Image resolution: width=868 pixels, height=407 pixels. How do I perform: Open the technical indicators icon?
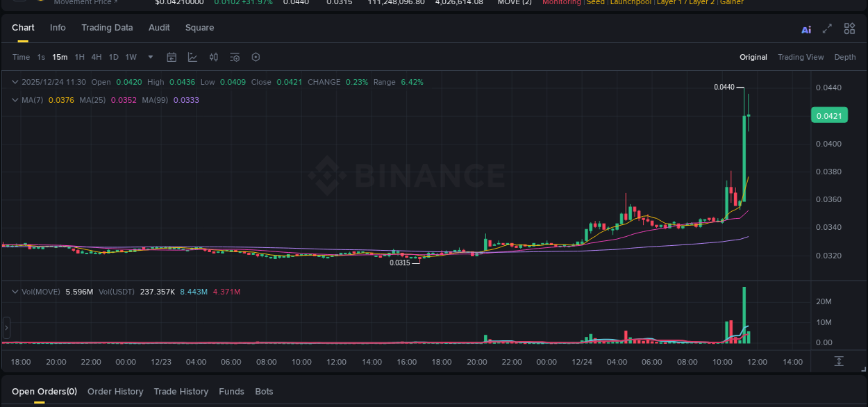pos(192,57)
